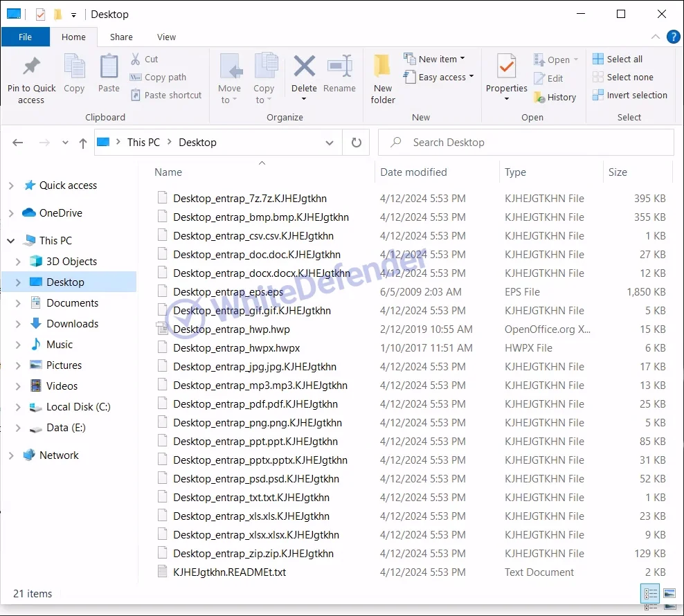Open the File menu tab

[x=26, y=37]
